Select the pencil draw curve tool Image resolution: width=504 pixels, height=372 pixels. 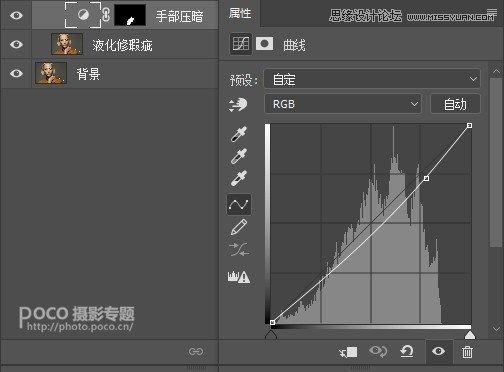pos(239,227)
